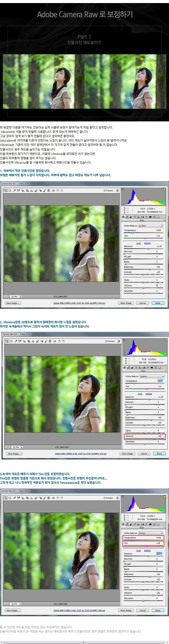Toggle highlight clipping warning in first window histogram

(164, 189)
